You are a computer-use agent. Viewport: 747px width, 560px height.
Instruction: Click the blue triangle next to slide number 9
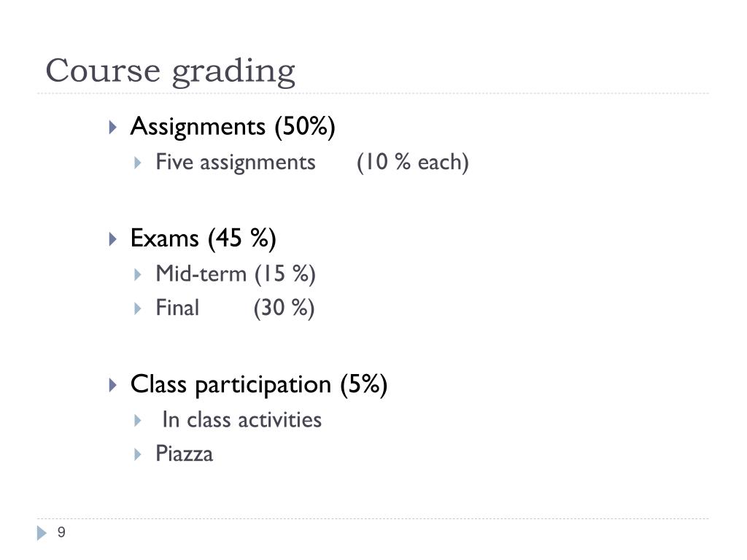(x=42, y=533)
